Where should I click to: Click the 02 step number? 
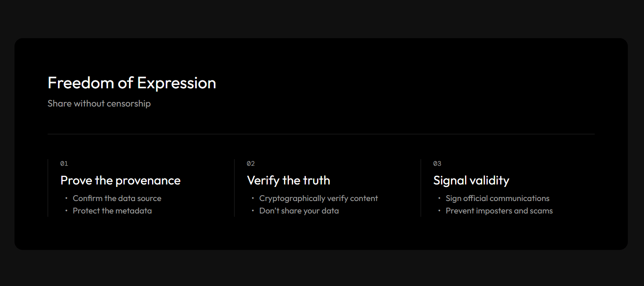click(x=251, y=164)
